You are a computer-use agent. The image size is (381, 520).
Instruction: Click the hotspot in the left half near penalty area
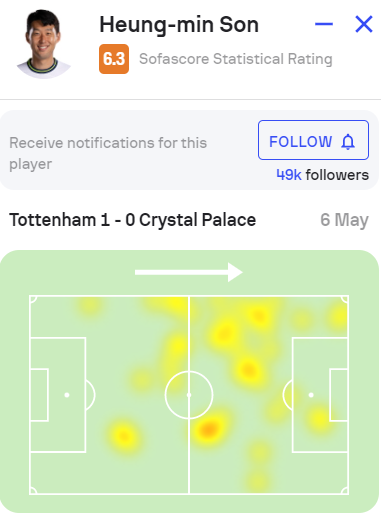point(123,435)
